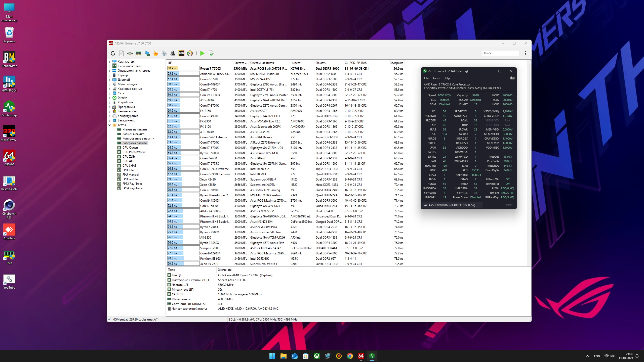Image resolution: width=644 pixels, height=362 pixels.
Task: Open the Tools menu in ZenTimings
Action: pyautogui.click(x=436, y=78)
